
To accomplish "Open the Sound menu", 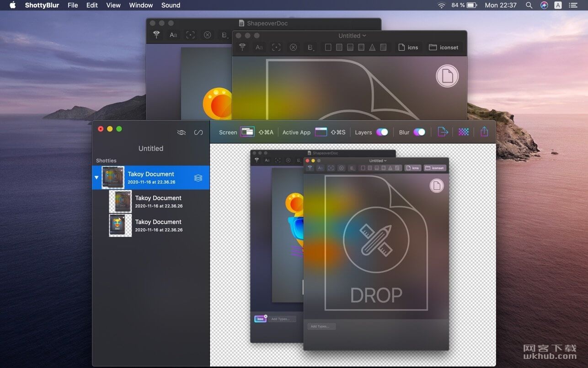I will coord(171,5).
